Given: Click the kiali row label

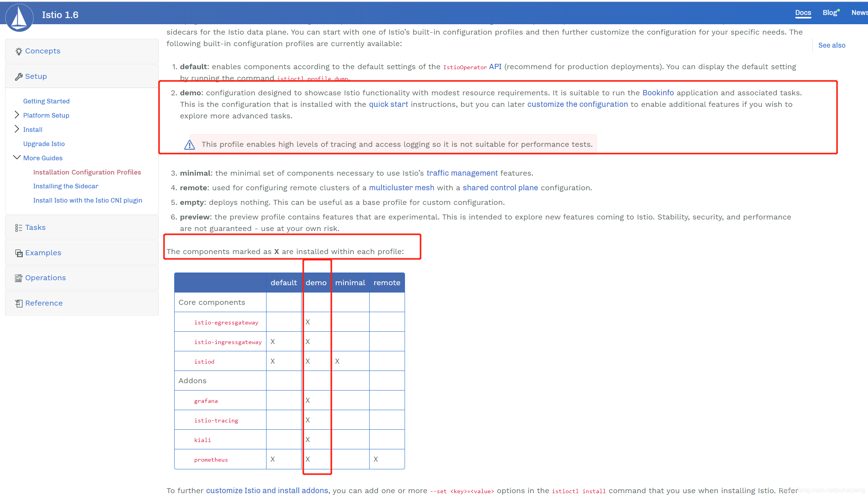Looking at the screenshot, I should click(202, 440).
